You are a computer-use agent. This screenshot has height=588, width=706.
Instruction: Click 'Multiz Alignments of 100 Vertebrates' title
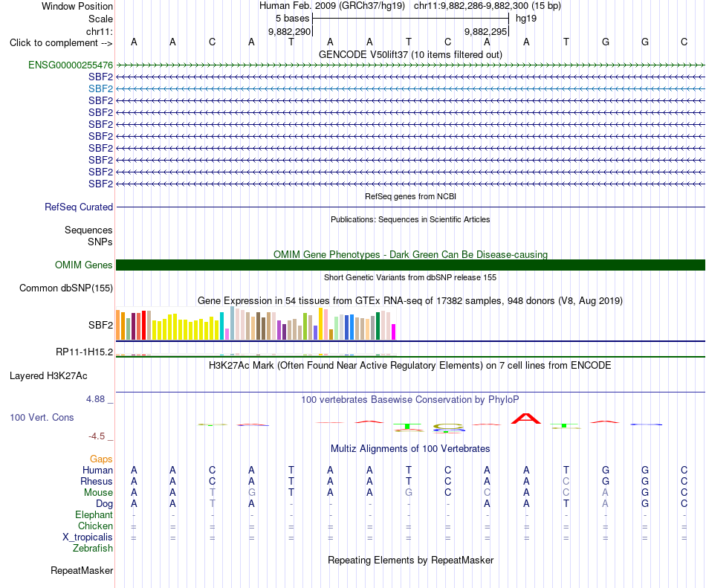point(410,448)
